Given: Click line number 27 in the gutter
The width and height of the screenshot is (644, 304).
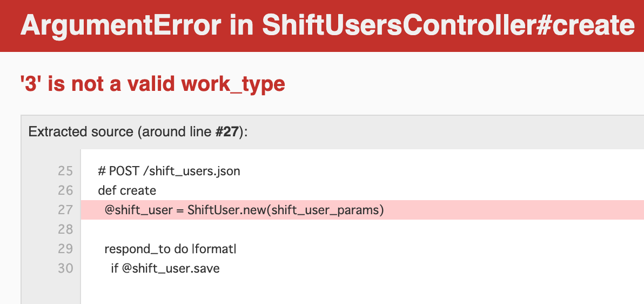Looking at the screenshot, I should [x=65, y=210].
